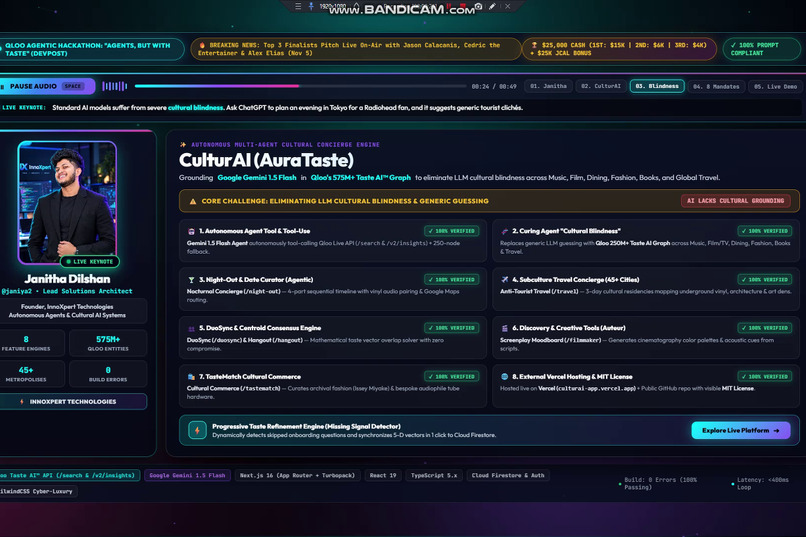Click the lightning bolt icon in Progressive Taste panel

(x=197, y=430)
